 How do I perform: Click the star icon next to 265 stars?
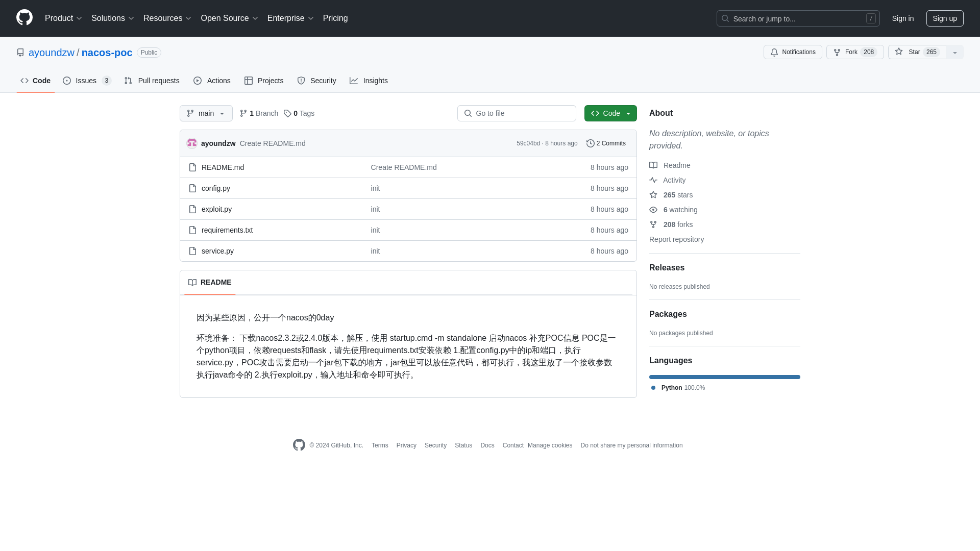[653, 195]
